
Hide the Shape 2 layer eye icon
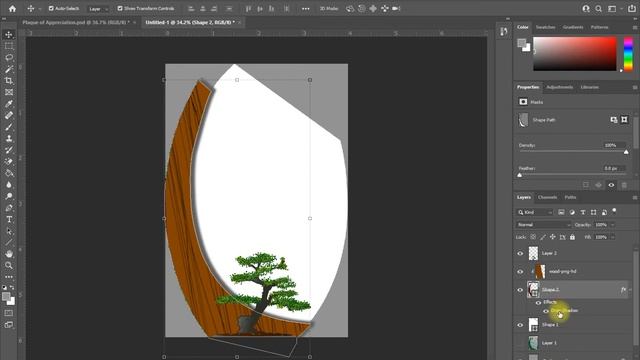pyautogui.click(x=520, y=290)
